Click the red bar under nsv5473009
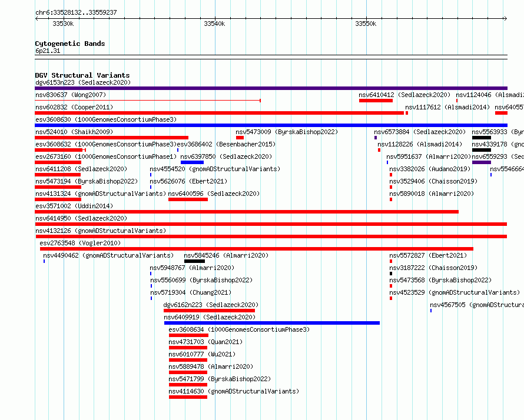The width and height of the screenshot is (524, 420). (240, 138)
